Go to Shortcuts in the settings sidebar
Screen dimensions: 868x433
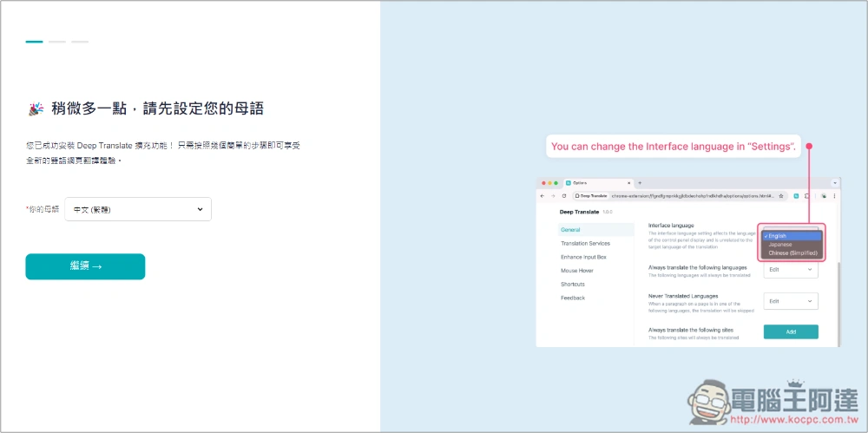click(x=573, y=285)
